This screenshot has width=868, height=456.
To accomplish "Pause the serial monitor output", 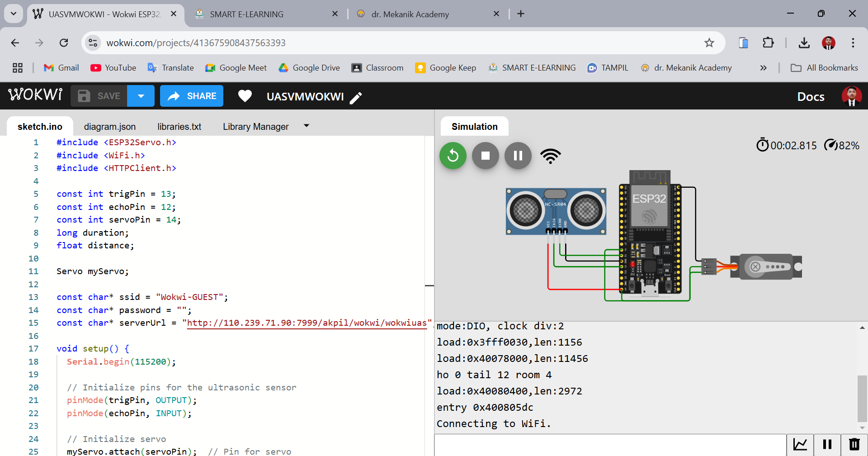I will tap(827, 445).
